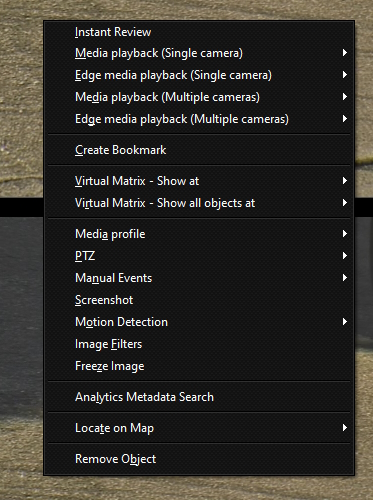This screenshot has width=373, height=500.
Task: Open the Locate on Map submenu
Action: pos(199,428)
